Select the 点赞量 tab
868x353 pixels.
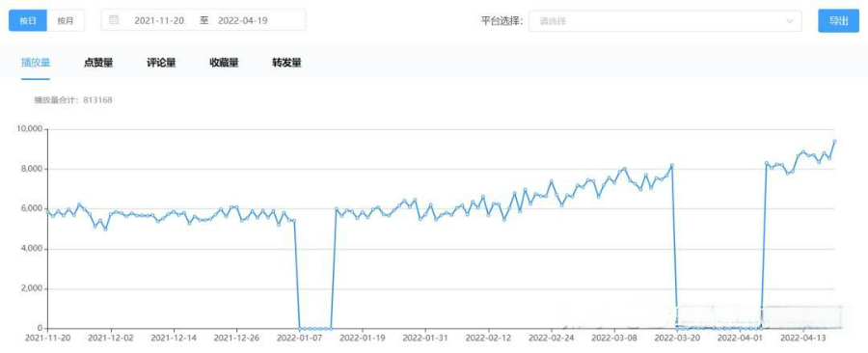coord(98,63)
